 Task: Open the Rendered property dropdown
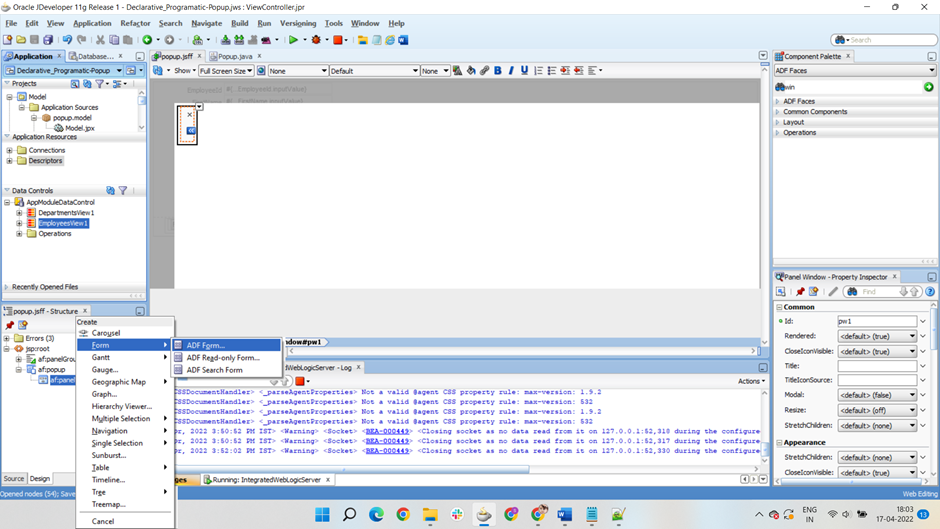(877, 336)
